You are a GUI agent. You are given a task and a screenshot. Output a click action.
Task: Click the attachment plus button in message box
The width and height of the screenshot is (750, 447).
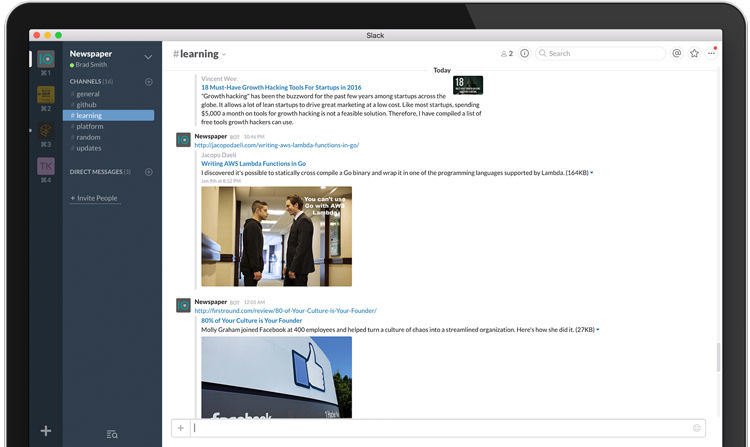[x=181, y=428]
